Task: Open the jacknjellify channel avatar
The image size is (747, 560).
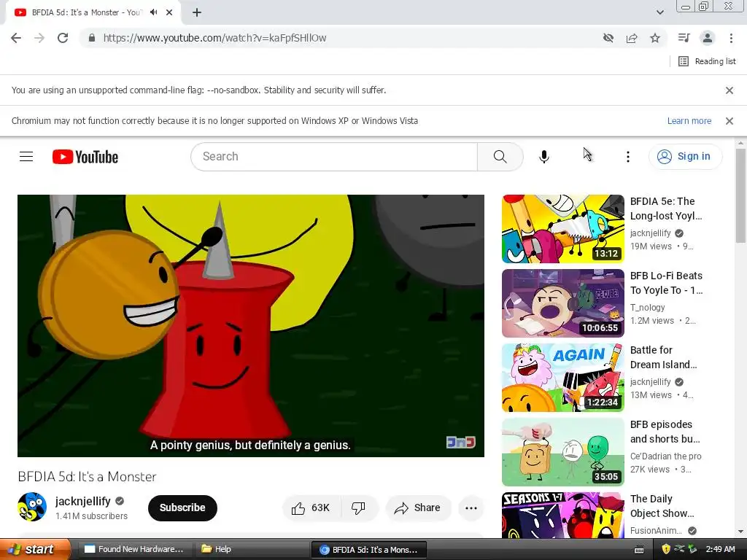Action: (32, 507)
